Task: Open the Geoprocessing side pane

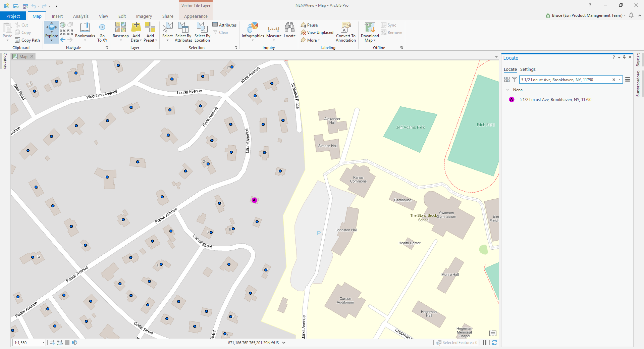Action: (x=639, y=84)
